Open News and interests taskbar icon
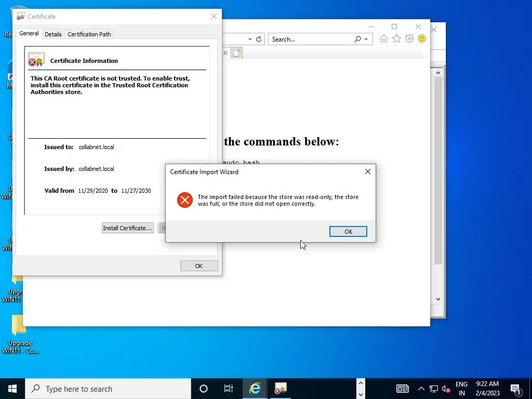532x399 pixels. (403, 389)
